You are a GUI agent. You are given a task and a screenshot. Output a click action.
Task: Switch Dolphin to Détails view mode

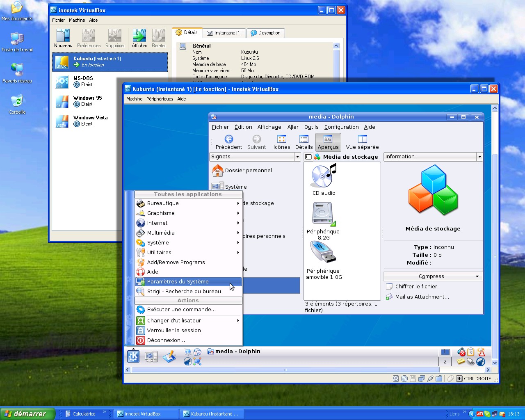coord(304,142)
